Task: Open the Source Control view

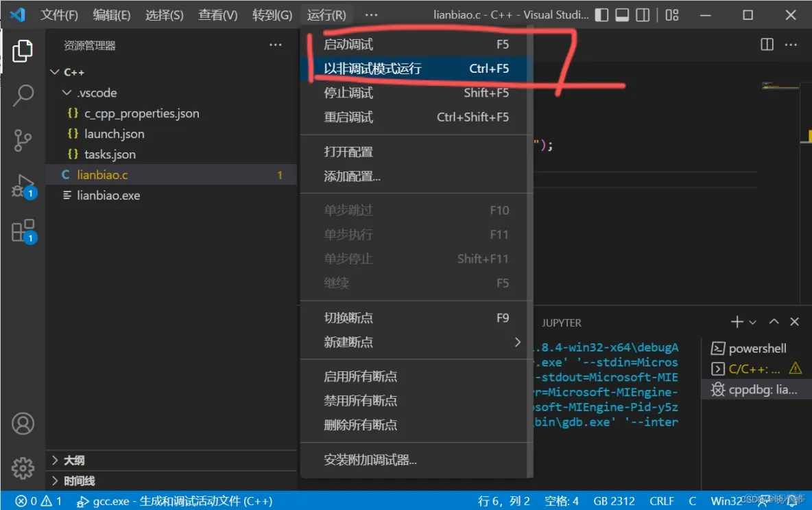Action: [22, 140]
